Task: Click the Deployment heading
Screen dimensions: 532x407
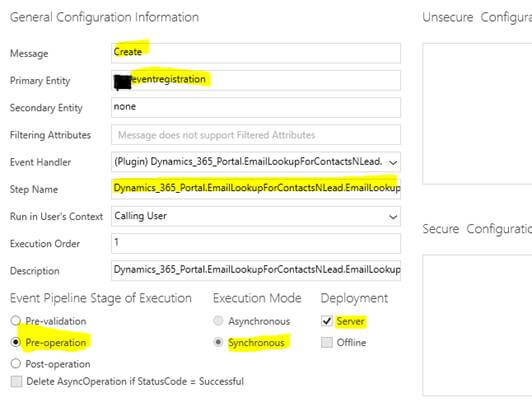Action: tap(354, 298)
